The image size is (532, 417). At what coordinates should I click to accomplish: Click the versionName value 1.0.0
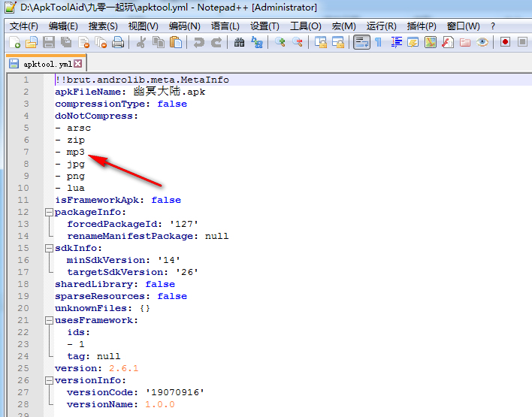coord(159,404)
